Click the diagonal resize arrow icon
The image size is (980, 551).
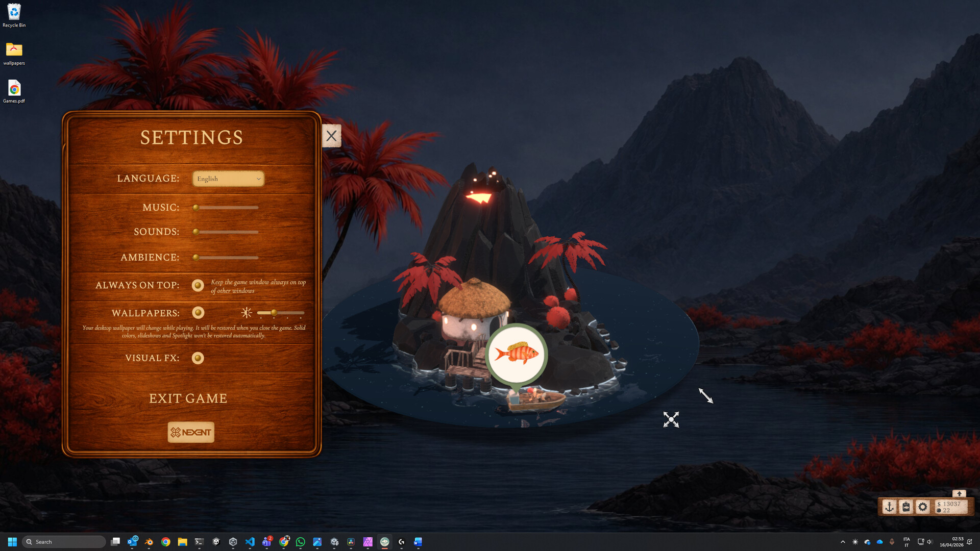705,395
